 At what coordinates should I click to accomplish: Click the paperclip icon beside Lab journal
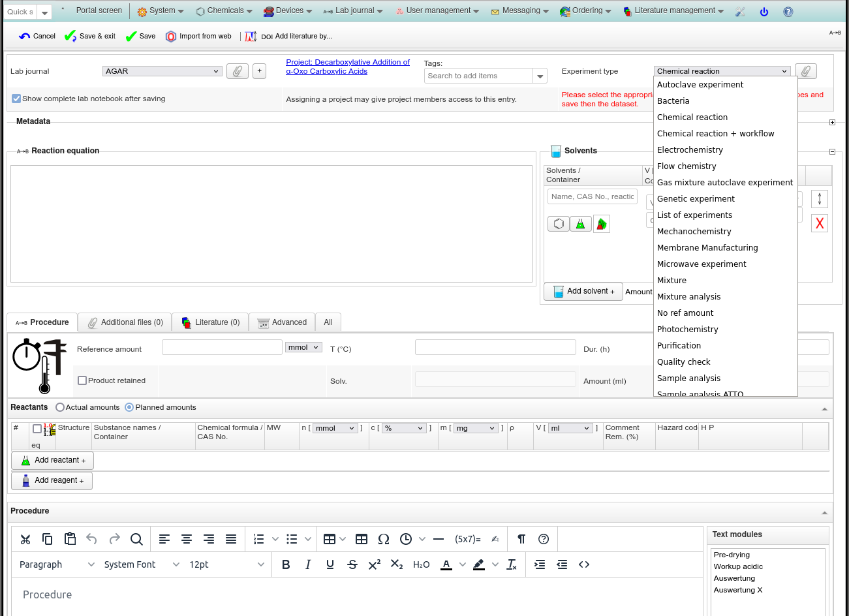pyautogui.click(x=237, y=71)
